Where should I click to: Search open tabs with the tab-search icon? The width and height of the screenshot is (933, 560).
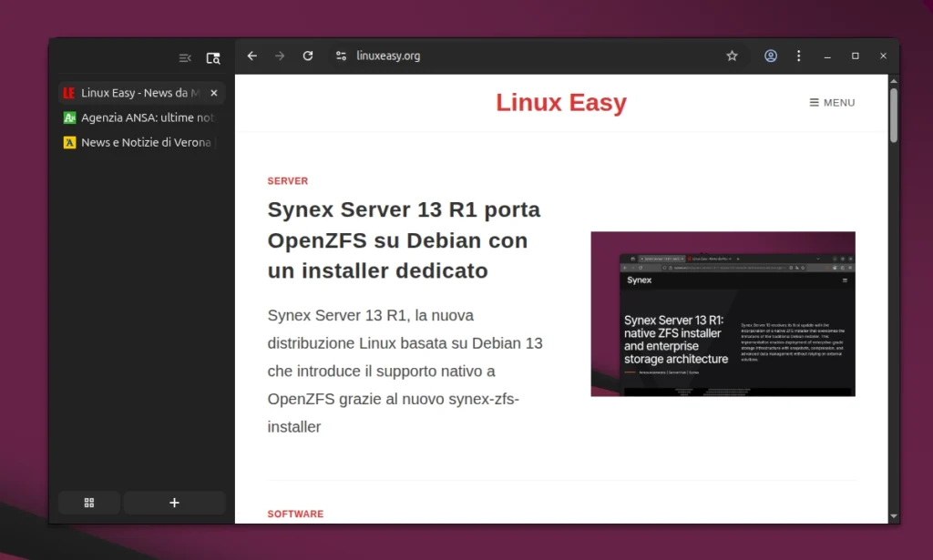[213, 56]
